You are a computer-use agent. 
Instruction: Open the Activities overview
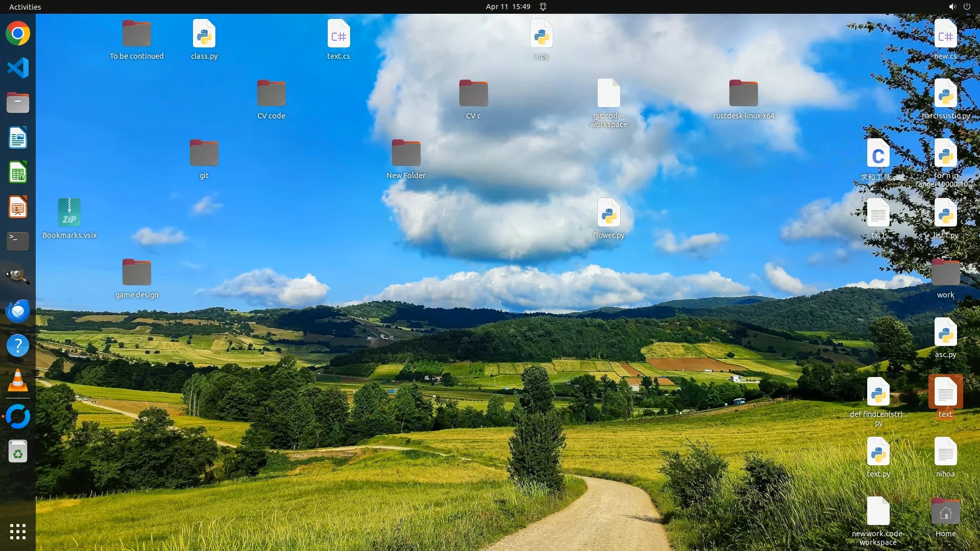[x=25, y=7]
